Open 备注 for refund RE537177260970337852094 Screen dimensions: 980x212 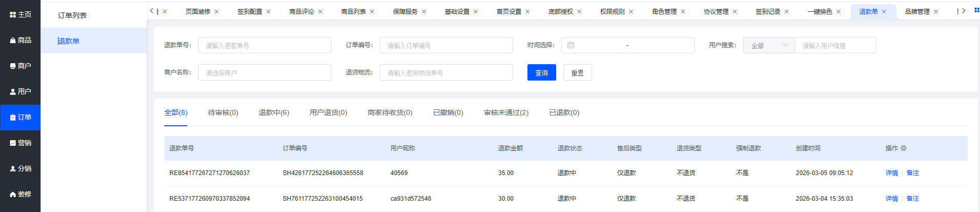click(x=913, y=199)
